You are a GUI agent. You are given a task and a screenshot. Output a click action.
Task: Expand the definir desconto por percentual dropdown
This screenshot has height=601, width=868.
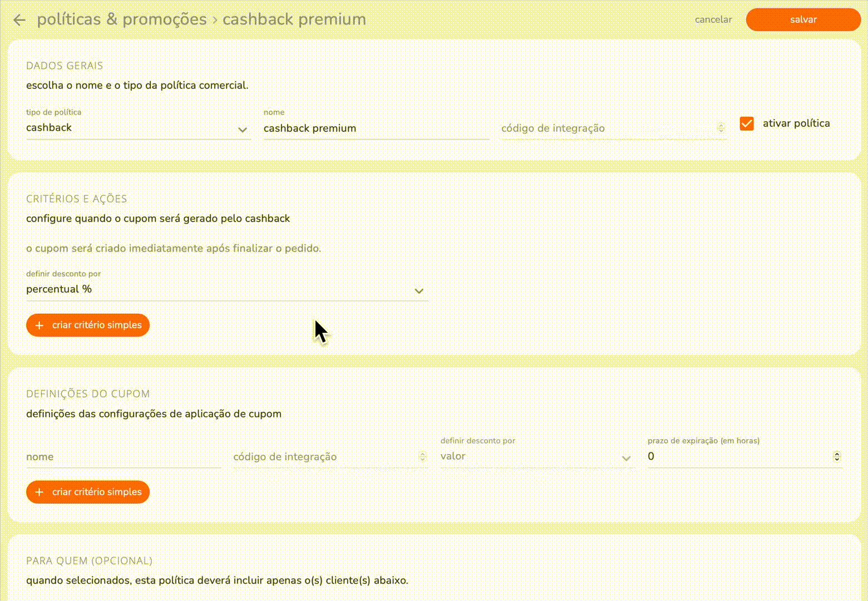[x=419, y=290]
